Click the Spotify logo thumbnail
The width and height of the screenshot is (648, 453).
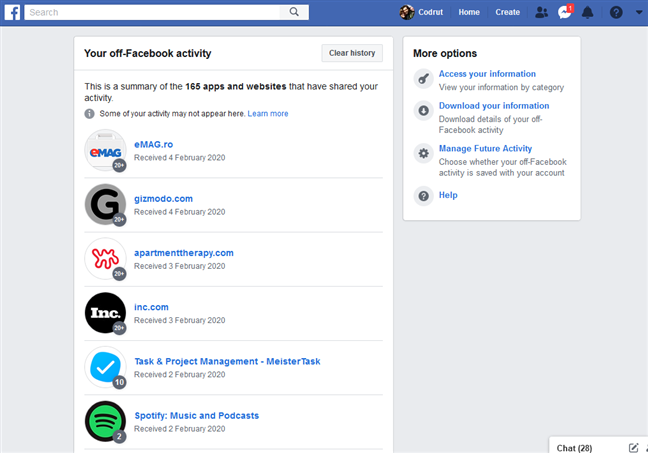coord(105,421)
